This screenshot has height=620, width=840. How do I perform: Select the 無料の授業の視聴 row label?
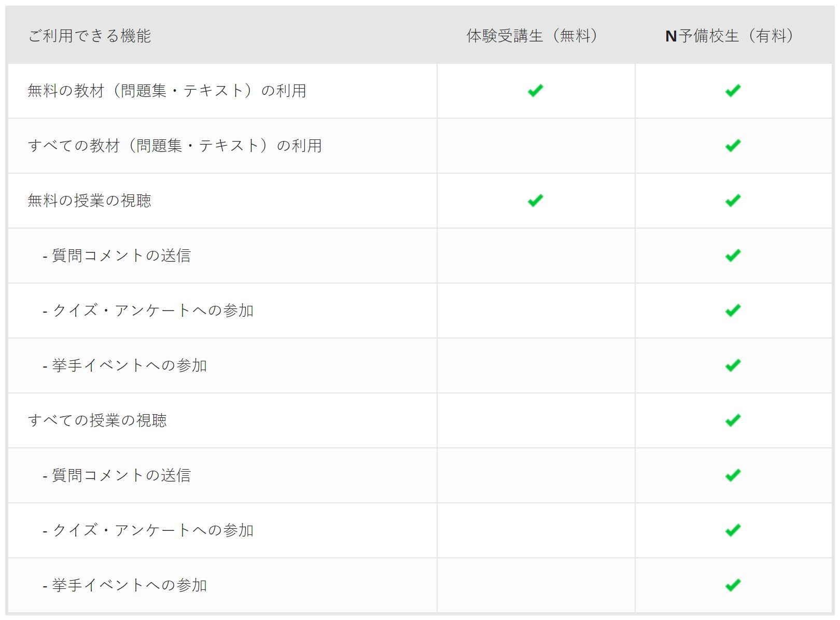[x=89, y=201]
